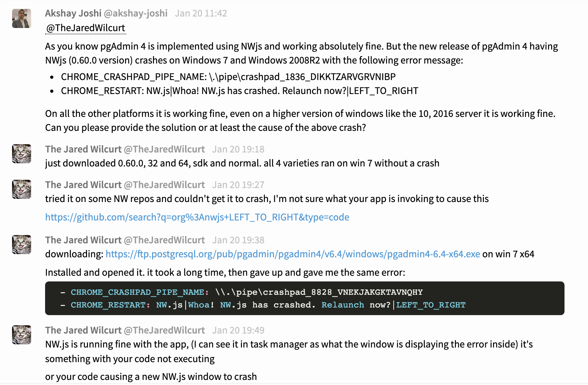Click the CHROME_RESTART bullet in Akshay's message

click(x=239, y=91)
